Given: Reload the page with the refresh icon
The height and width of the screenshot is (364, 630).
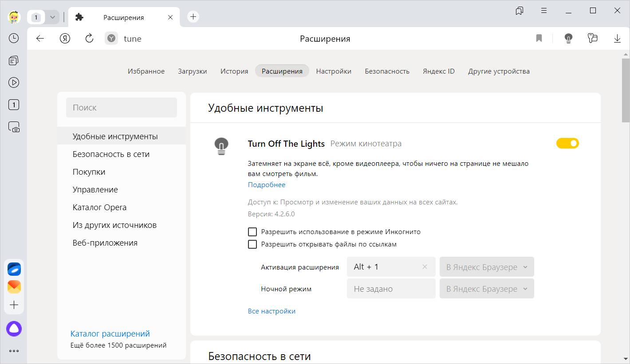Looking at the screenshot, I should [x=89, y=39].
